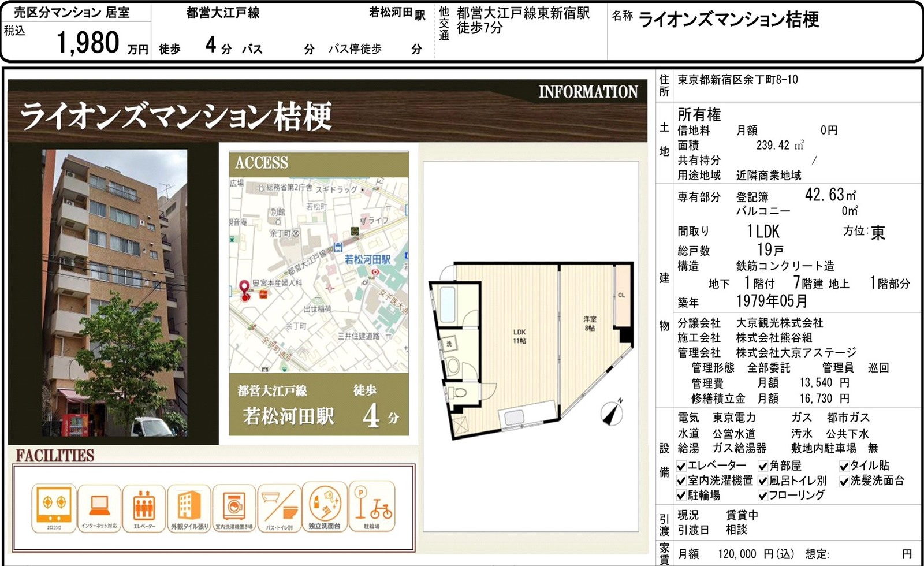Uncheck the タイル貼 checkbox

(x=844, y=466)
